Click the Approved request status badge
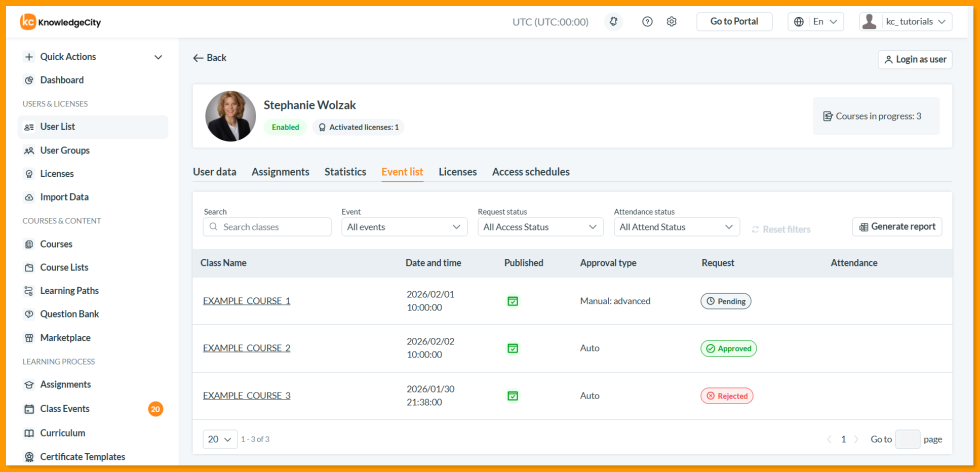Screen dimensions: 980x472 tap(728, 348)
